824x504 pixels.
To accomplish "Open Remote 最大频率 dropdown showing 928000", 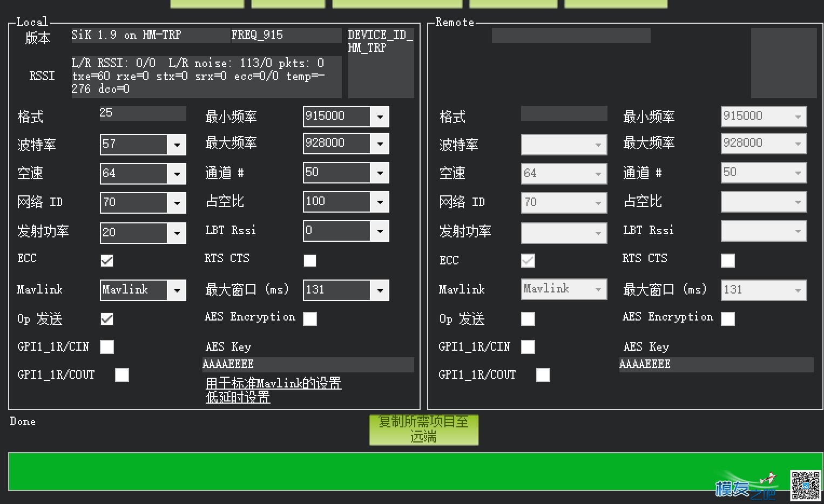I will click(x=764, y=144).
